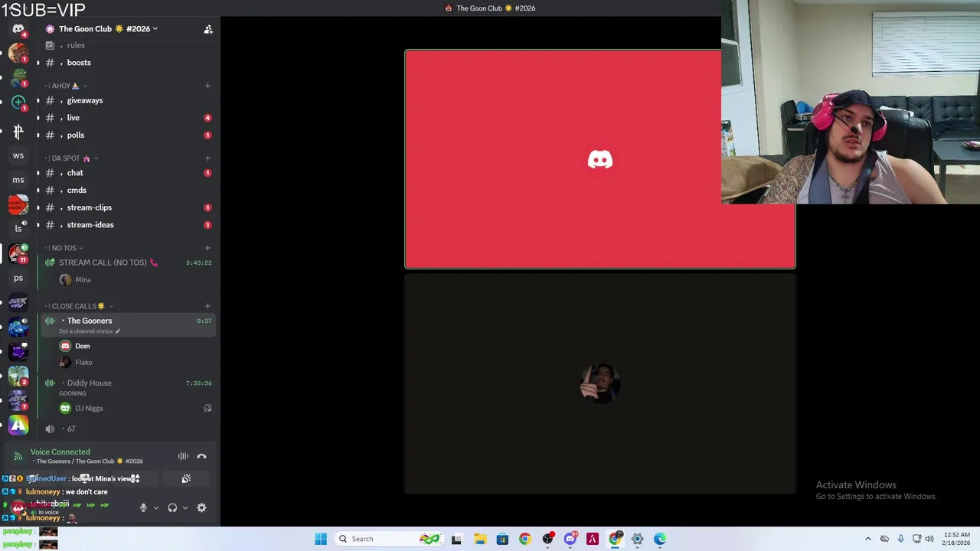Open the stream-clips channel
The image size is (980, 551).
[128, 207]
